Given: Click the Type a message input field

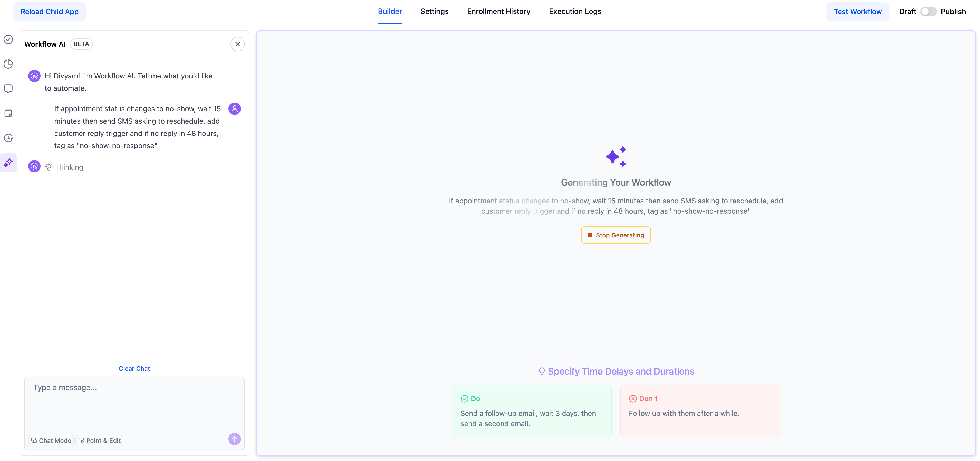Looking at the screenshot, I should 134,403.
